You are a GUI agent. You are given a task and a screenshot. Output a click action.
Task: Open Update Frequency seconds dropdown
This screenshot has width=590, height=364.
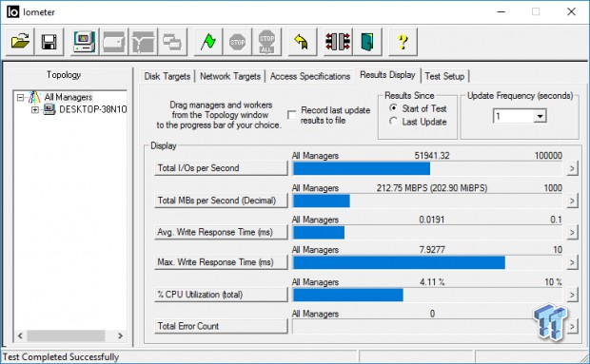pos(540,116)
